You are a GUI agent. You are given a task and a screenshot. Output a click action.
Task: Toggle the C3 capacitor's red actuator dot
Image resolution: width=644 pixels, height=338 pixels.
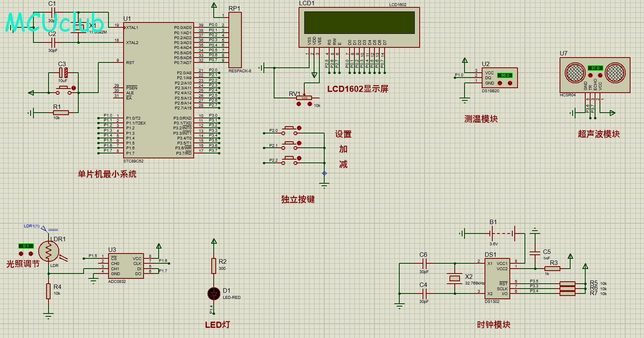[x=73, y=88]
